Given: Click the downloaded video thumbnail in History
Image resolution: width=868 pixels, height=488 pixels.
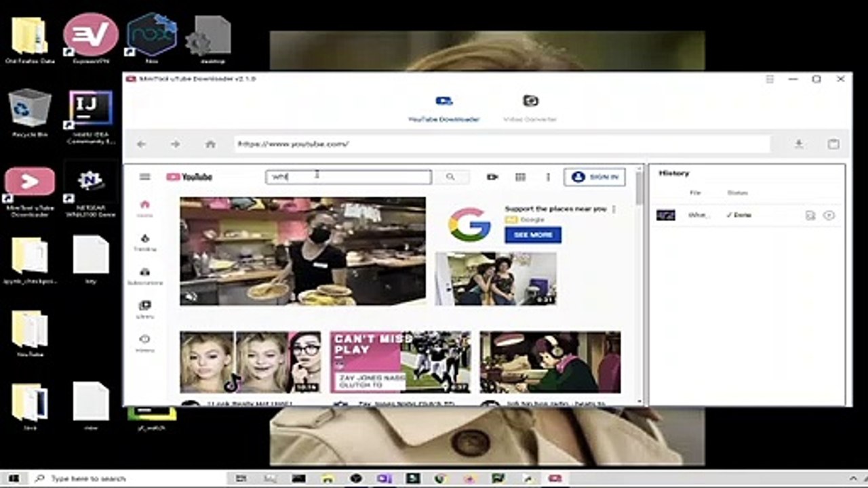Looking at the screenshot, I should 666,216.
